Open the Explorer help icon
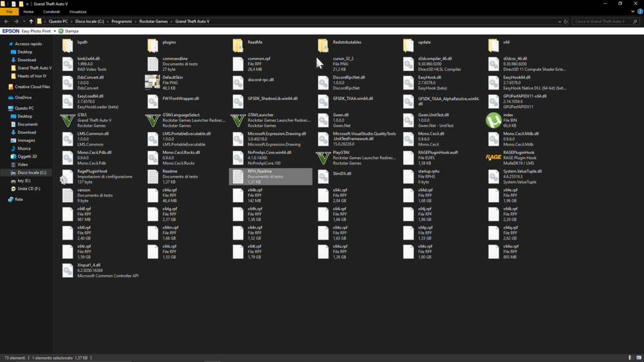This screenshot has height=362, width=644. [x=640, y=12]
